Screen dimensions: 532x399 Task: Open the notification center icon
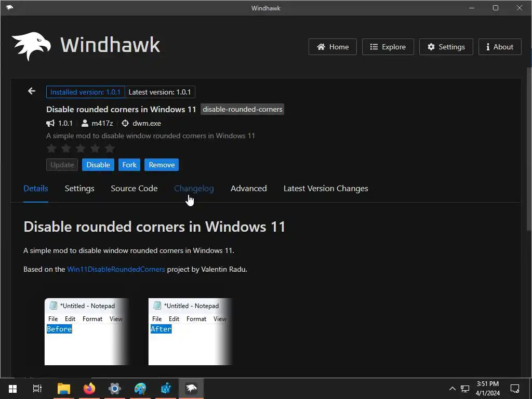coord(515,389)
